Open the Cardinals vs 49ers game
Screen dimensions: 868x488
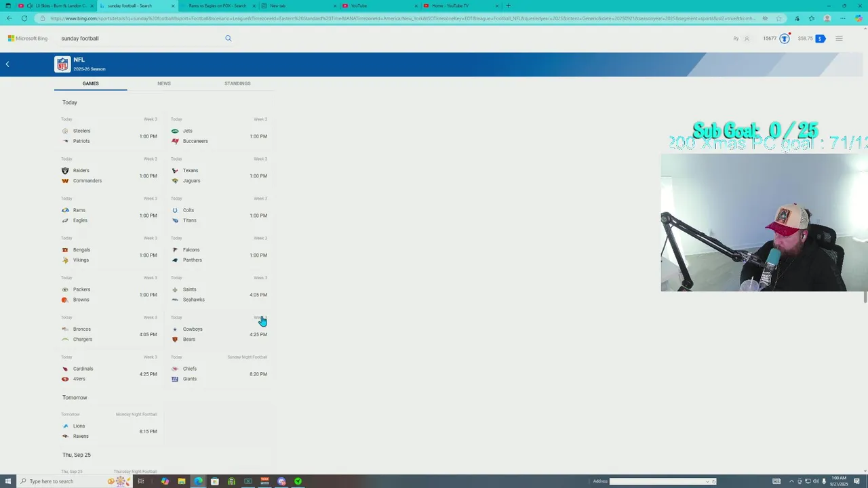tap(109, 369)
